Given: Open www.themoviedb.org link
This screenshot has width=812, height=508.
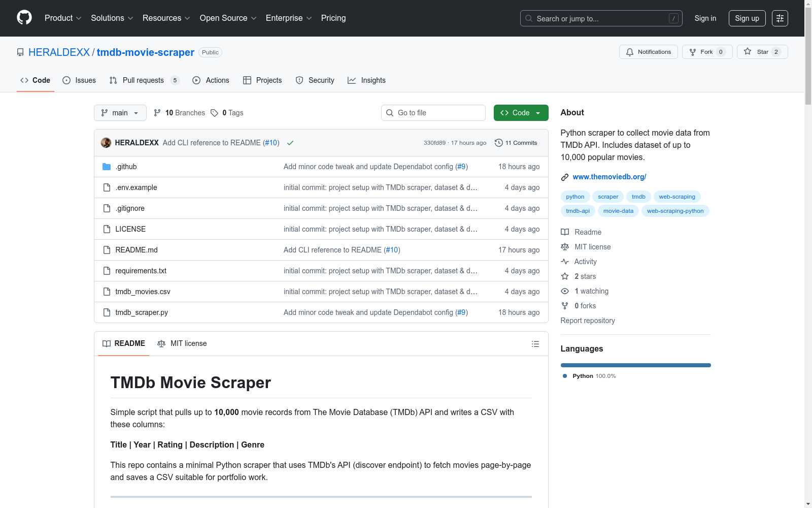Looking at the screenshot, I should point(610,177).
